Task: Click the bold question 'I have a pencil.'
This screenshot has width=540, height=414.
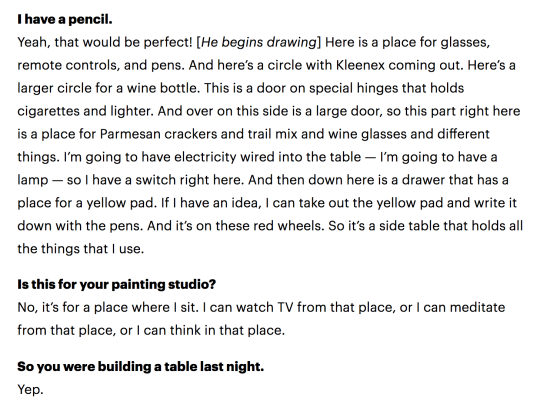Action: (x=65, y=19)
